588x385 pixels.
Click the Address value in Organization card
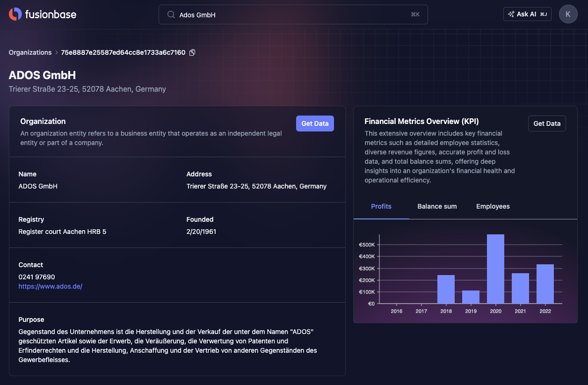[x=256, y=186]
